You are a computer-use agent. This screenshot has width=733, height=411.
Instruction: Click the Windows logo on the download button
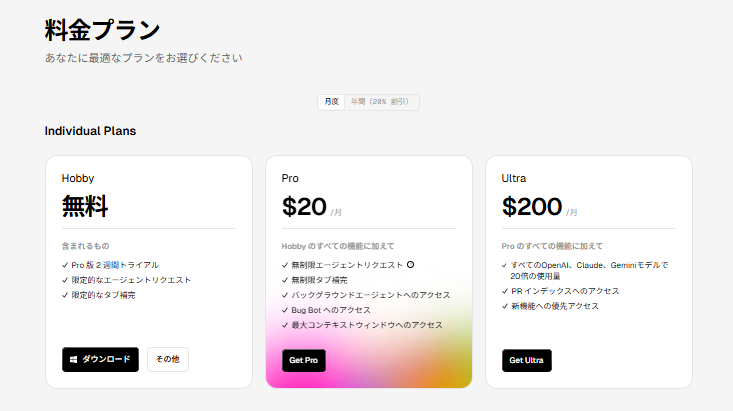pos(72,359)
